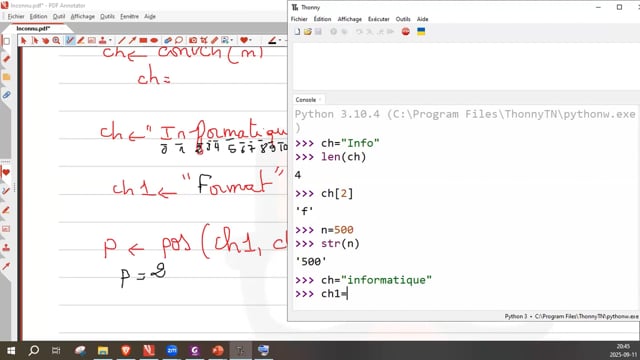Viewport: 640px width, 360px height.
Task: Open Aide menu in Thonny
Action: pyautogui.click(x=422, y=19)
